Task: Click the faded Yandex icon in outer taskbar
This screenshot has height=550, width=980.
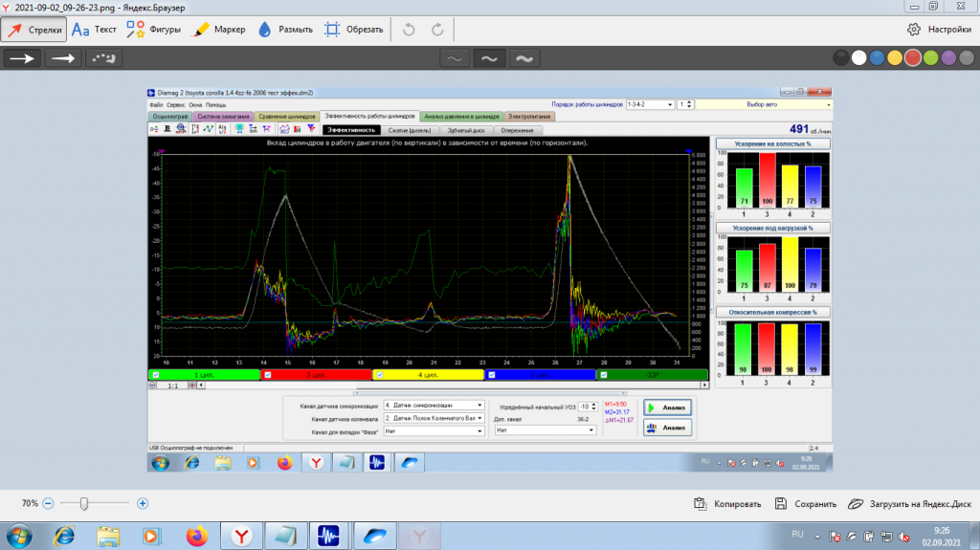Action: tap(419, 537)
